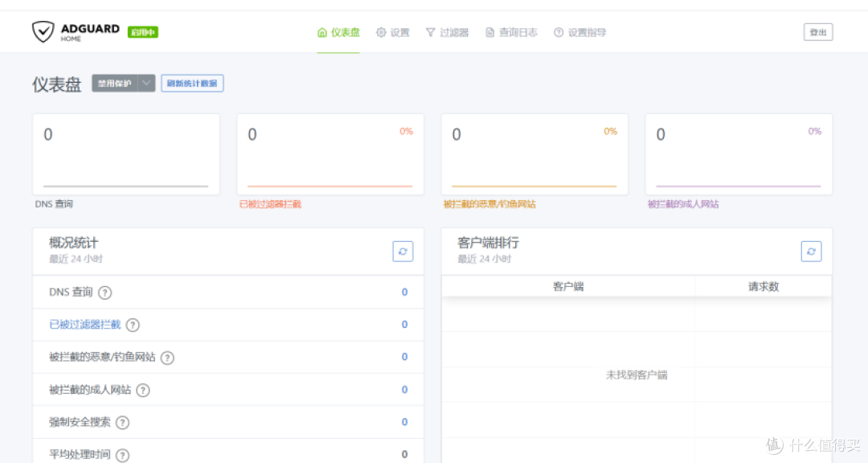Click the 已被过滤器拦截 summary card
This screenshot has width=868, height=463.
(x=330, y=154)
